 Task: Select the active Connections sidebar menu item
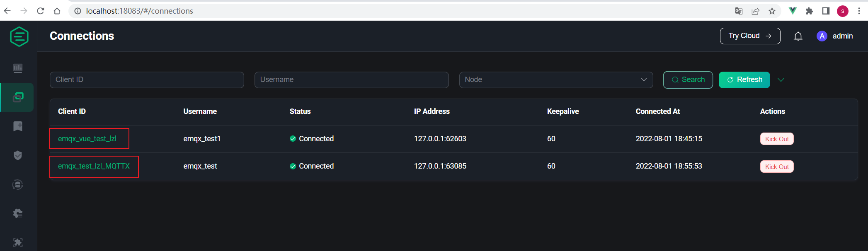click(18, 97)
